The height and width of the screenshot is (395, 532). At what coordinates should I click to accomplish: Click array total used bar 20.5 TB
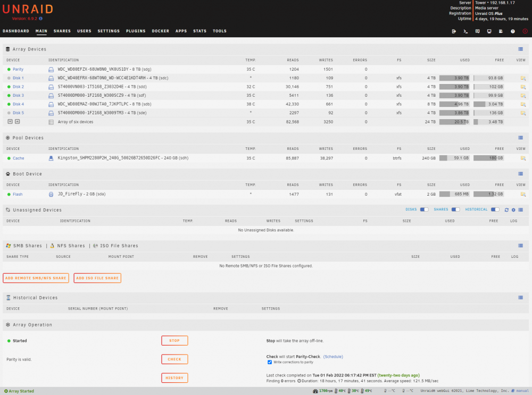pos(454,122)
